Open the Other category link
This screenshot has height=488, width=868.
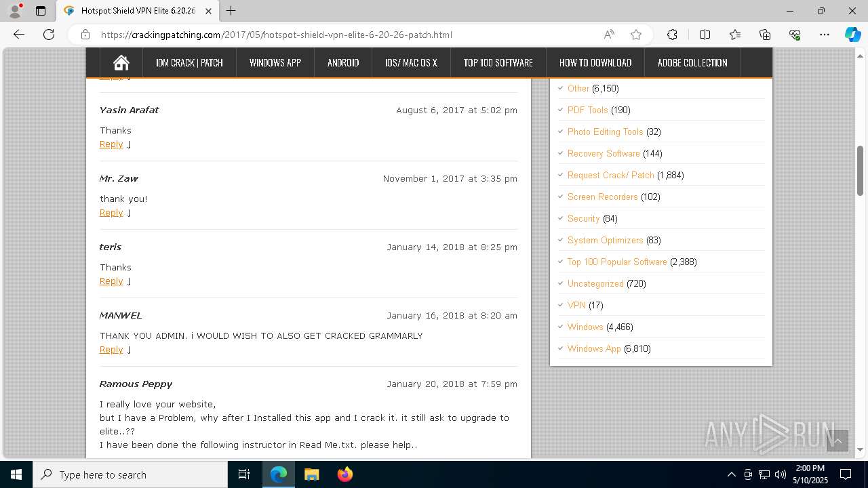(578, 88)
